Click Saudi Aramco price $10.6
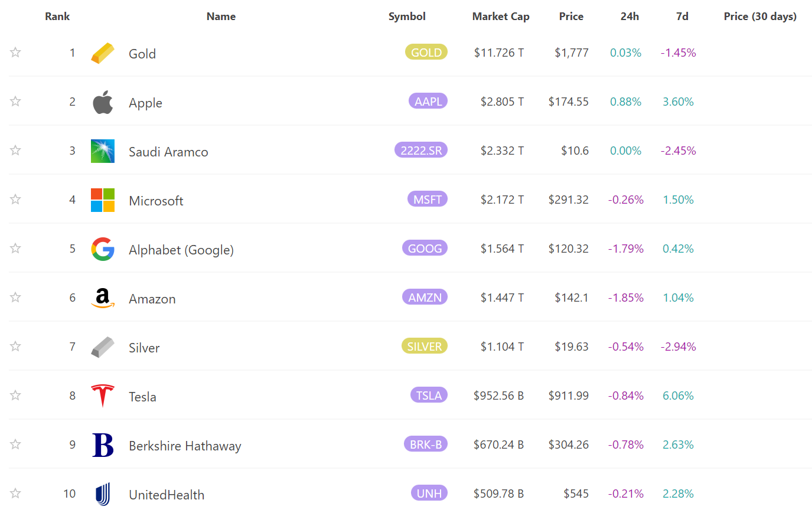The image size is (812, 513). pyautogui.click(x=575, y=151)
